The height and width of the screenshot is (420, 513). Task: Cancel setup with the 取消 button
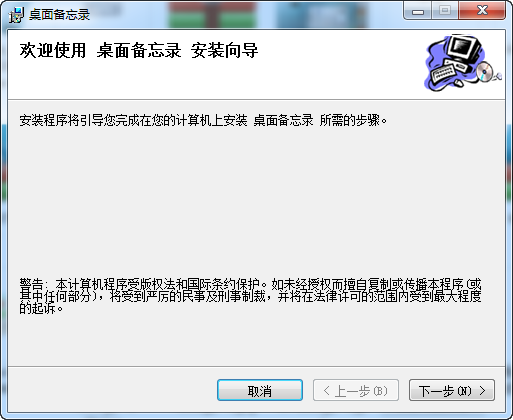(x=260, y=390)
